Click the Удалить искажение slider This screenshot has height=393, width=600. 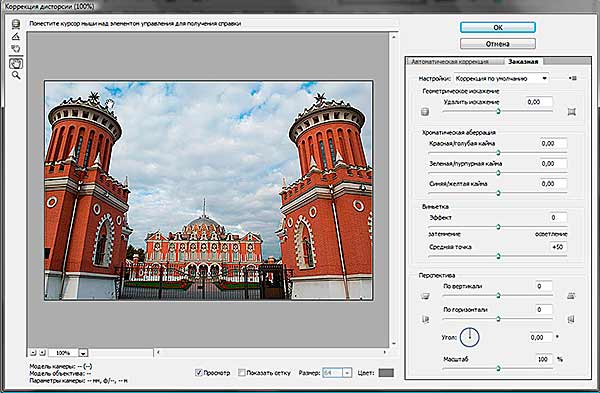click(498, 111)
